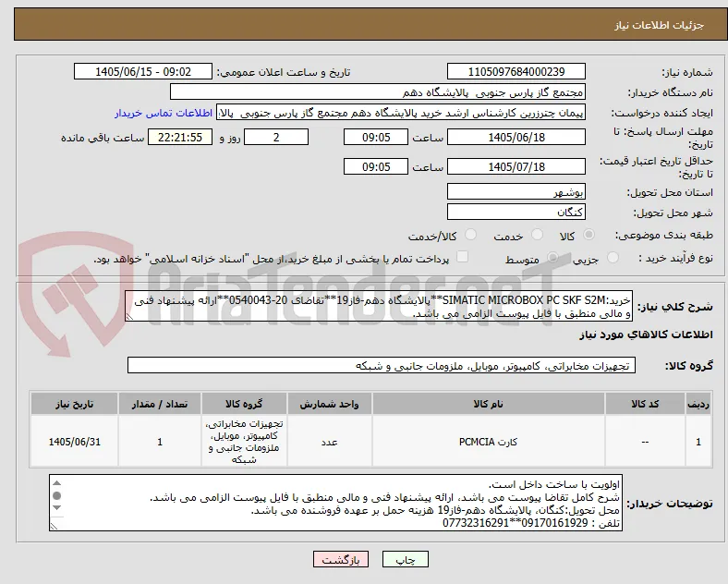Viewport: 728px width, 584px height.
Task: Click the resize handle of description box
Action: 129,317
